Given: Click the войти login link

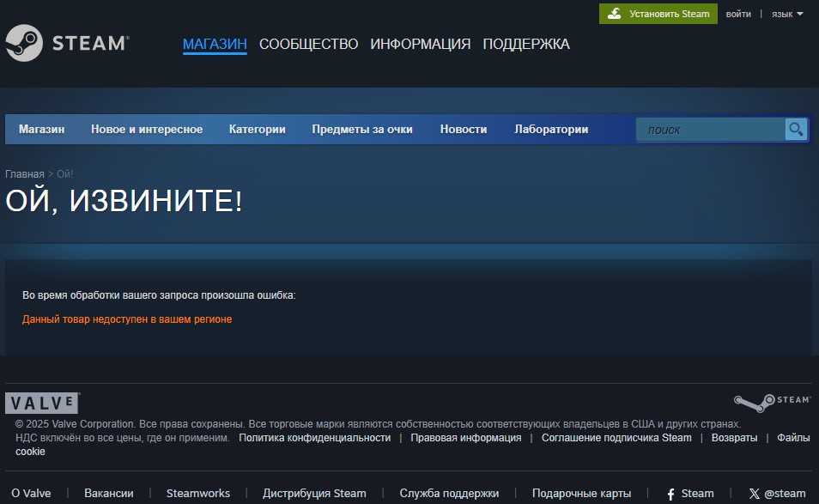Looking at the screenshot, I should tap(738, 14).
